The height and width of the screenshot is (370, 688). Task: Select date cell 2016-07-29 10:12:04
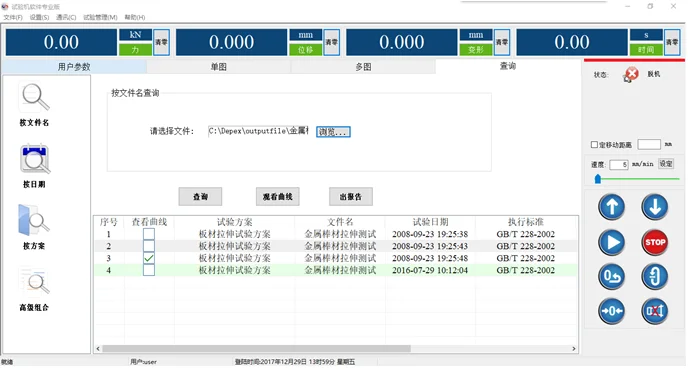point(430,270)
